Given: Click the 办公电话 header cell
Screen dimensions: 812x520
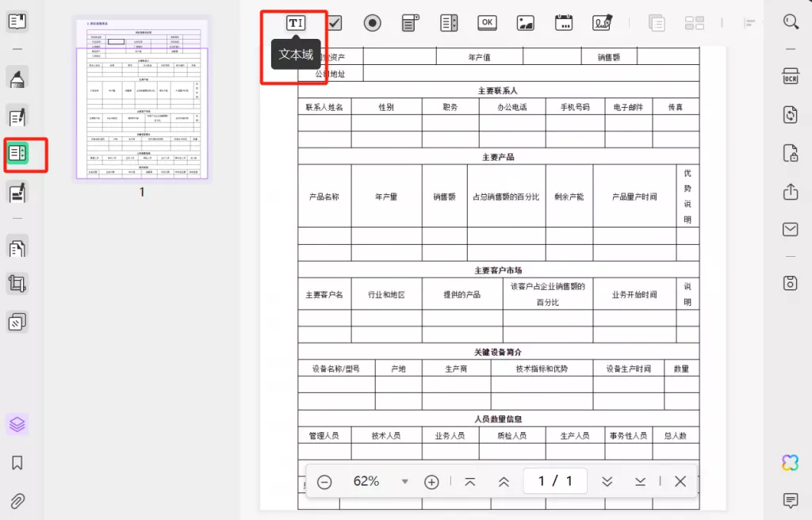Looking at the screenshot, I should click(512, 107).
